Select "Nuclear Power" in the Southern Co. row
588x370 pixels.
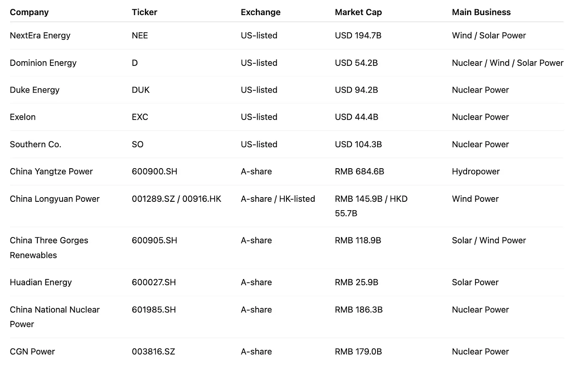coord(480,144)
